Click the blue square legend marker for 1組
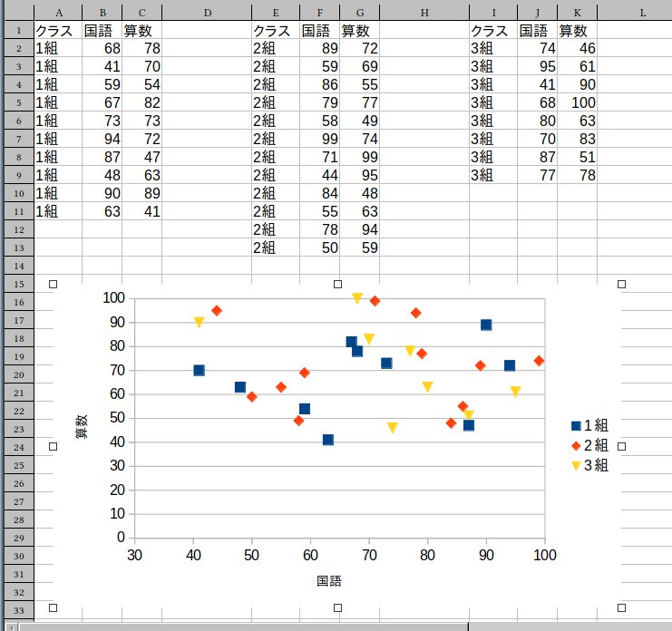Screen dimensions: 672x631 pos(576,425)
